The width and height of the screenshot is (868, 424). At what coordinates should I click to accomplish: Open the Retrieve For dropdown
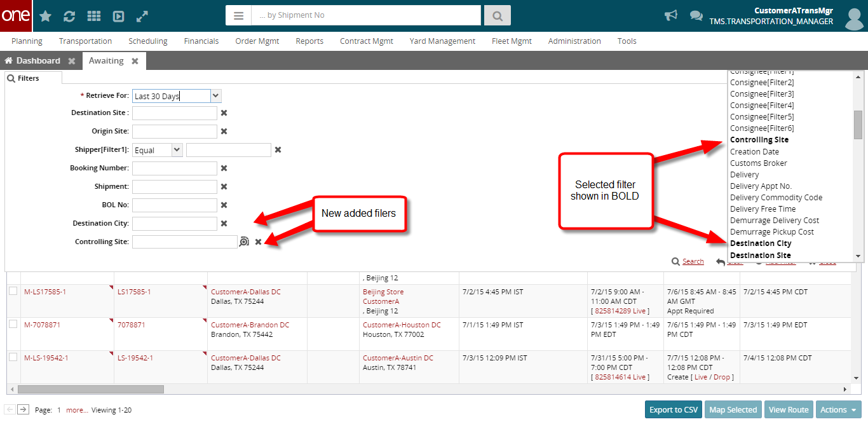tap(216, 96)
